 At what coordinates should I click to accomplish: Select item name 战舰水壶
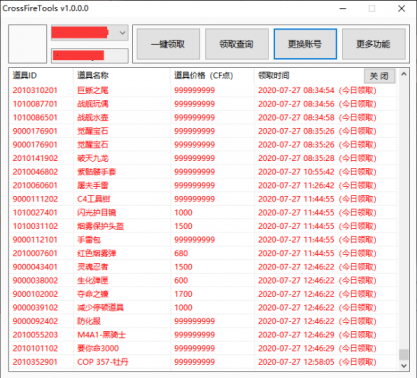[x=93, y=118]
